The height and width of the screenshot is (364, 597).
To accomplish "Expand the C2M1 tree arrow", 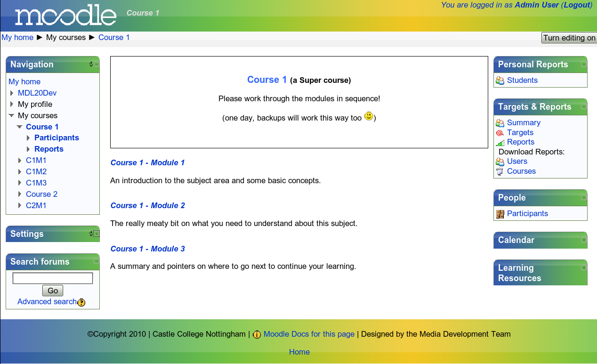I will pyautogui.click(x=20, y=206).
